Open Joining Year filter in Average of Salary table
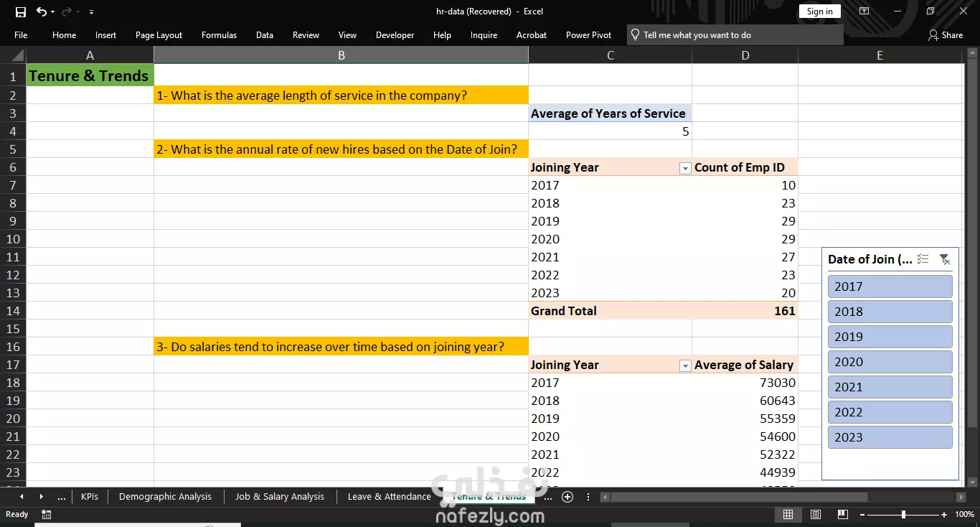This screenshot has width=980, height=527. tap(684, 365)
